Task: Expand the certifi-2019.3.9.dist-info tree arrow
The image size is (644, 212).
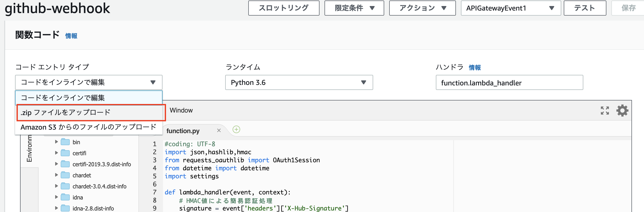Action: 56,164
